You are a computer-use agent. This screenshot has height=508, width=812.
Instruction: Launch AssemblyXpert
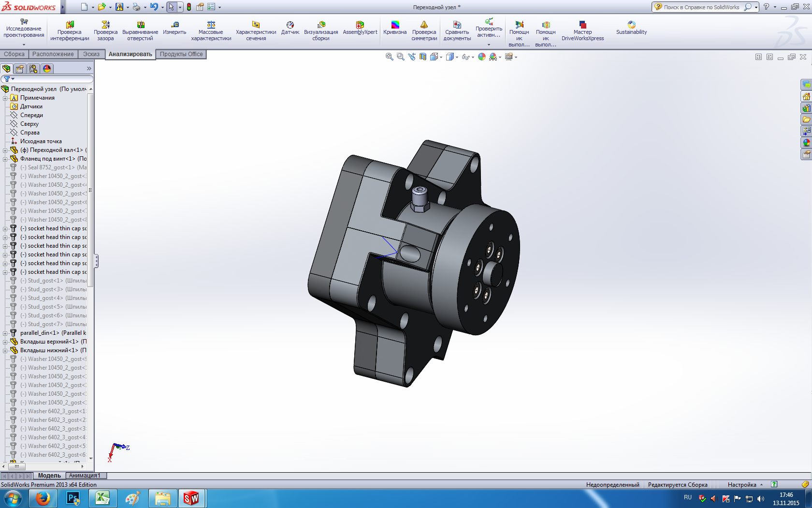360,28
